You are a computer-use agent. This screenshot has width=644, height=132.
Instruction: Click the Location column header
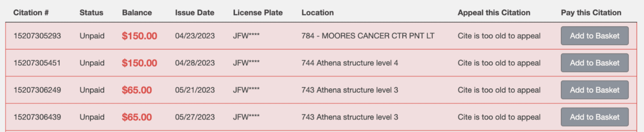pyautogui.click(x=317, y=13)
